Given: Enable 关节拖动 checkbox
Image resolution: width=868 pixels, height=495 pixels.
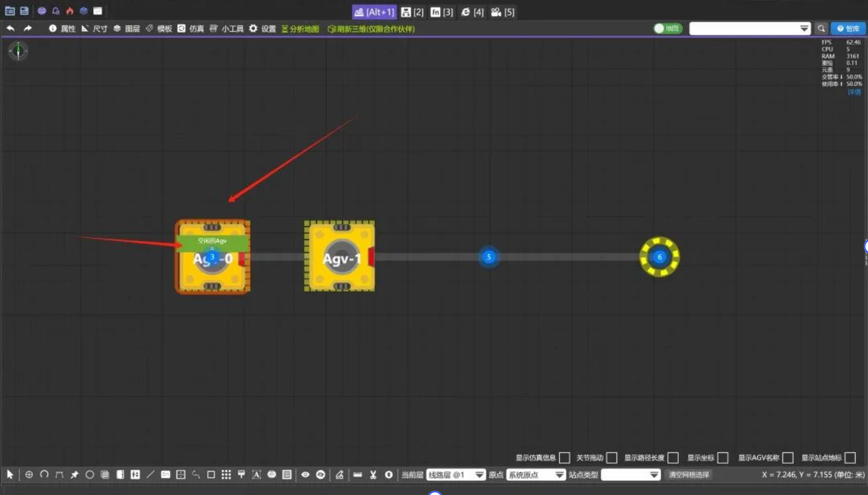Looking at the screenshot, I should [x=612, y=458].
